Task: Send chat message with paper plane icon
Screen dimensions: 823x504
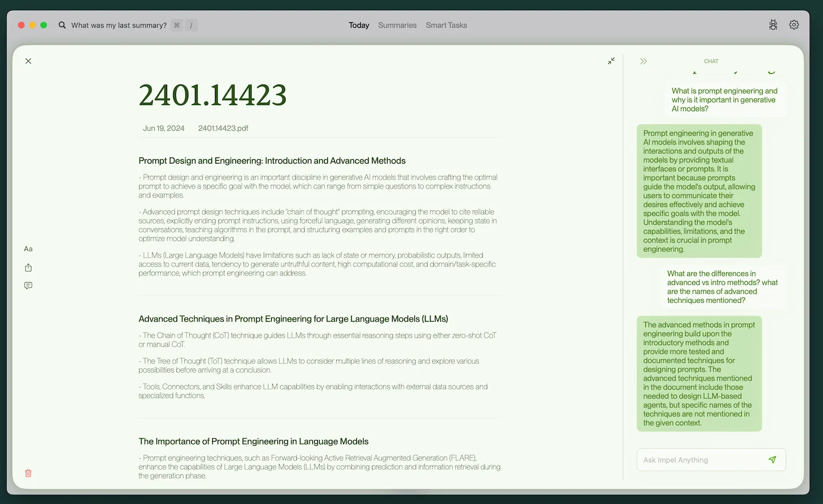Action: click(x=772, y=459)
